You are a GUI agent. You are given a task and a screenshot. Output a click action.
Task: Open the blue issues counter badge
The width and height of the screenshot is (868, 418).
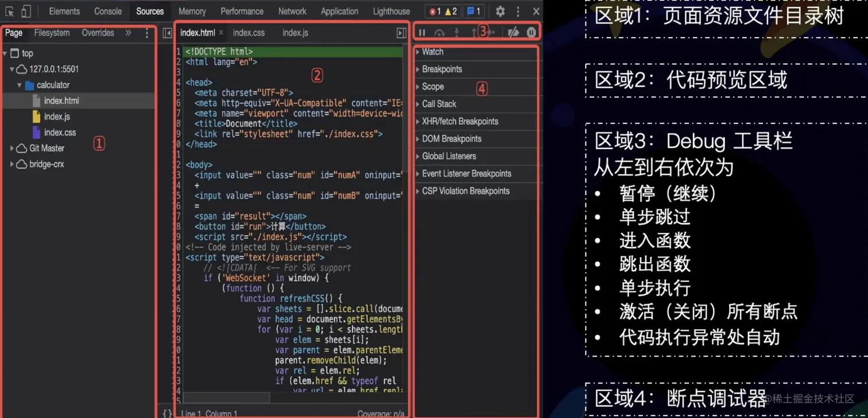click(474, 11)
